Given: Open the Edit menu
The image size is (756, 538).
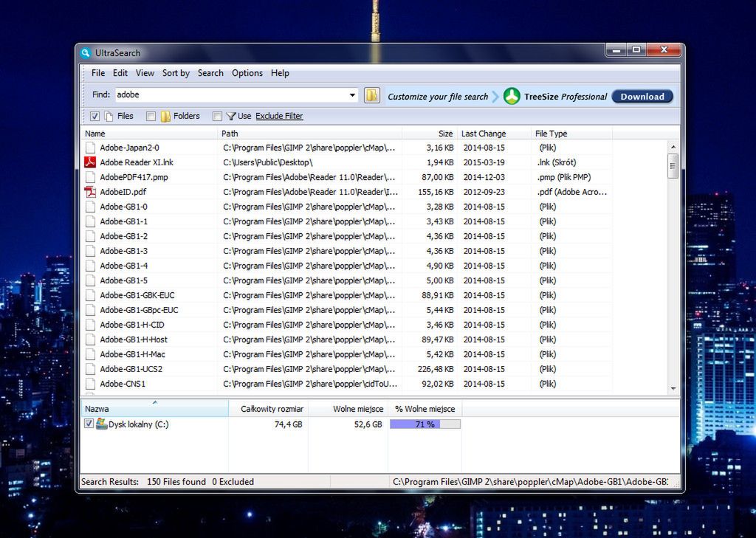Looking at the screenshot, I should pos(120,73).
